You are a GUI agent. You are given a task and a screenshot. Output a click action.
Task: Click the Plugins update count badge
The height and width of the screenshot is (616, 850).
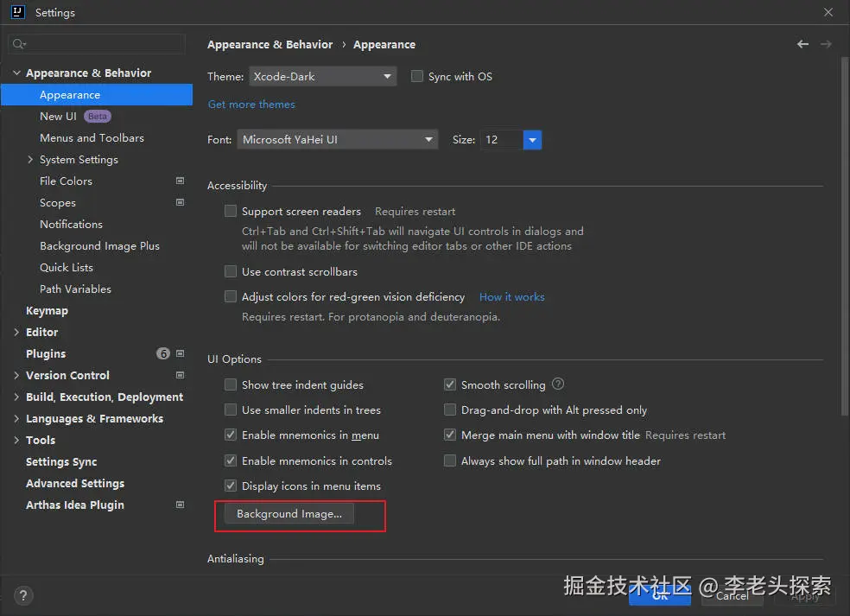(163, 353)
